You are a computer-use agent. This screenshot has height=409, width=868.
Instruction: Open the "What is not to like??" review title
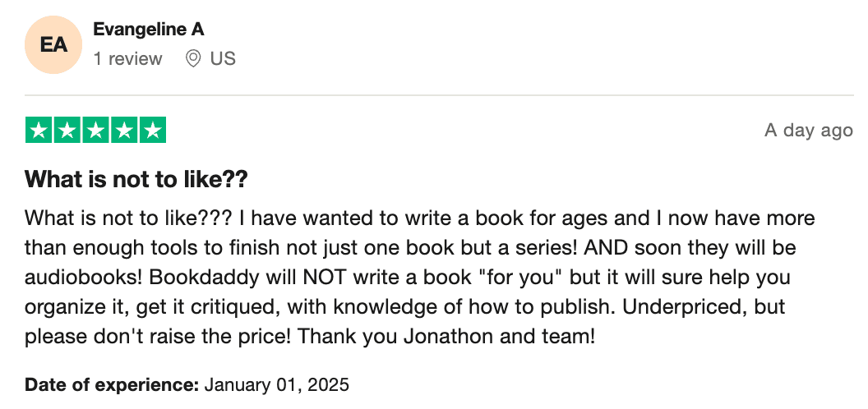136,178
